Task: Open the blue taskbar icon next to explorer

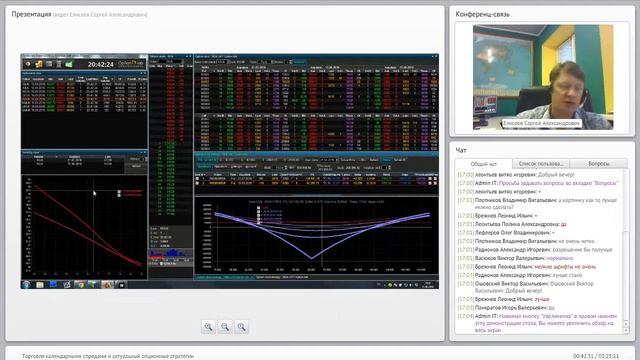Action: coord(53,284)
